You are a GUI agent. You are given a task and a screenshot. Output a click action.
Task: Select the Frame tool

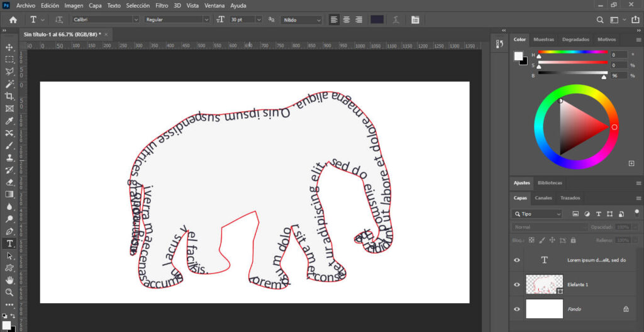pos(9,109)
